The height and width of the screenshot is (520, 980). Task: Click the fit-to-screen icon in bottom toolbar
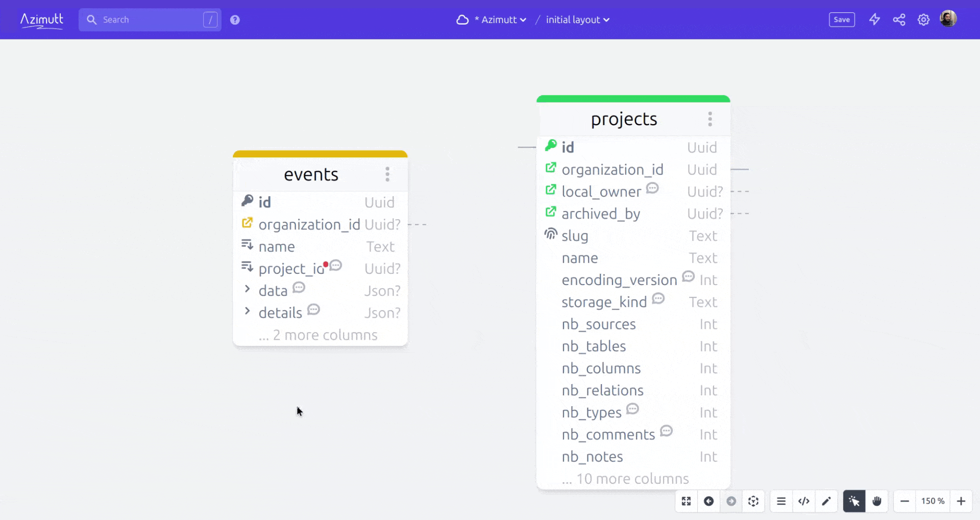[687, 501]
